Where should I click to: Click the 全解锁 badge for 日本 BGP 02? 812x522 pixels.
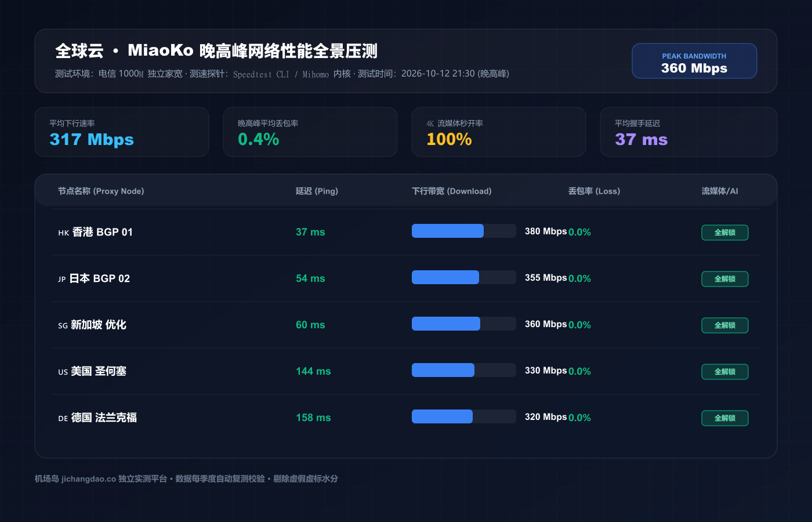click(725, 279)
